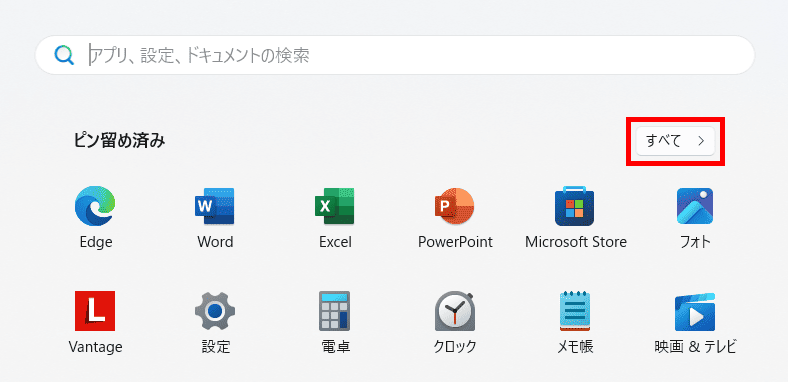Open the 映画 & テレビ app

point(695,312)
